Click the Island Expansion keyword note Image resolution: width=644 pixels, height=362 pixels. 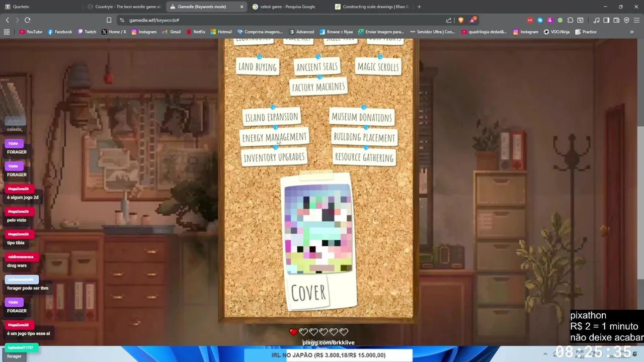coord(272,117)
